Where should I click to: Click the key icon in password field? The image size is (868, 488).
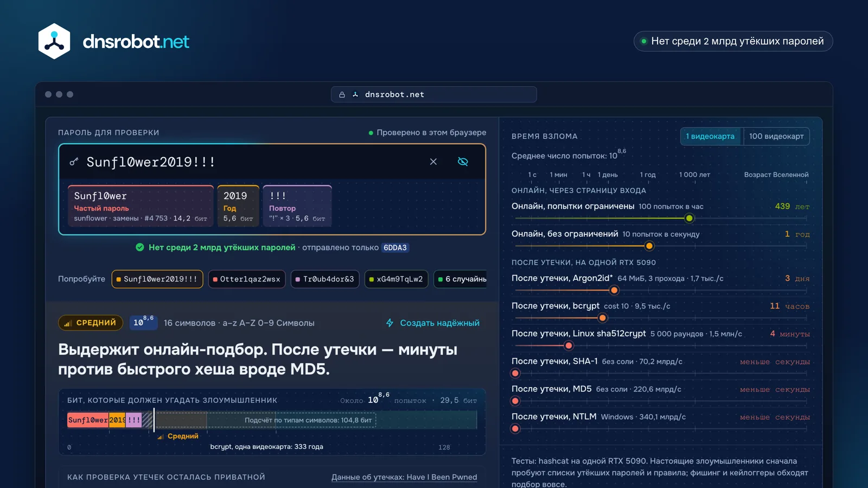coord(74,162)
